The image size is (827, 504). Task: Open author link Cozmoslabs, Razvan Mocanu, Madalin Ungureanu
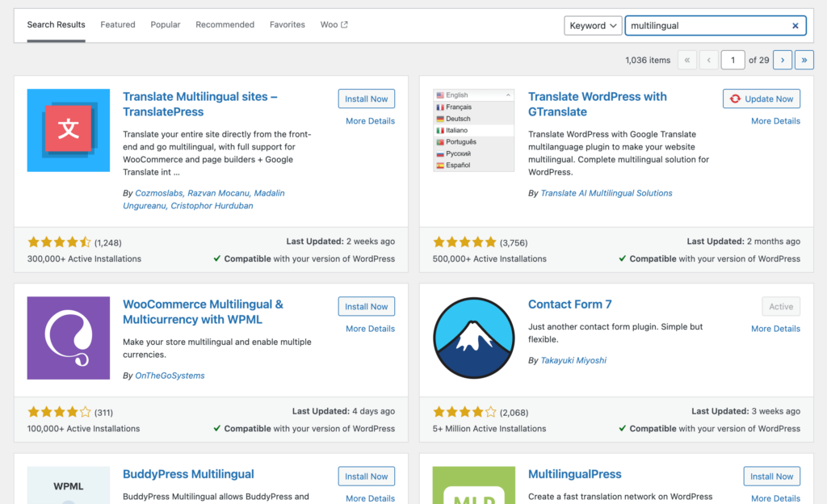click(204, 199)
